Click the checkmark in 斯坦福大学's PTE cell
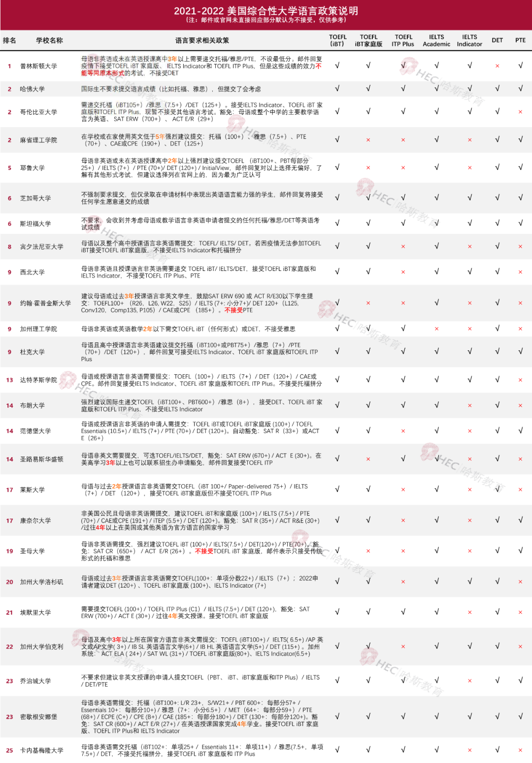 (x=520, y=223)
